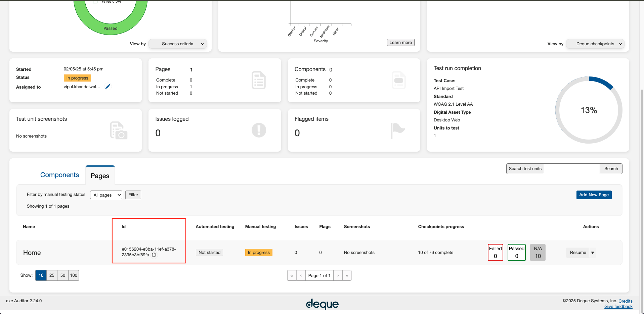Open the Deque checkpoints View by dropdown

tap(595, 44)
